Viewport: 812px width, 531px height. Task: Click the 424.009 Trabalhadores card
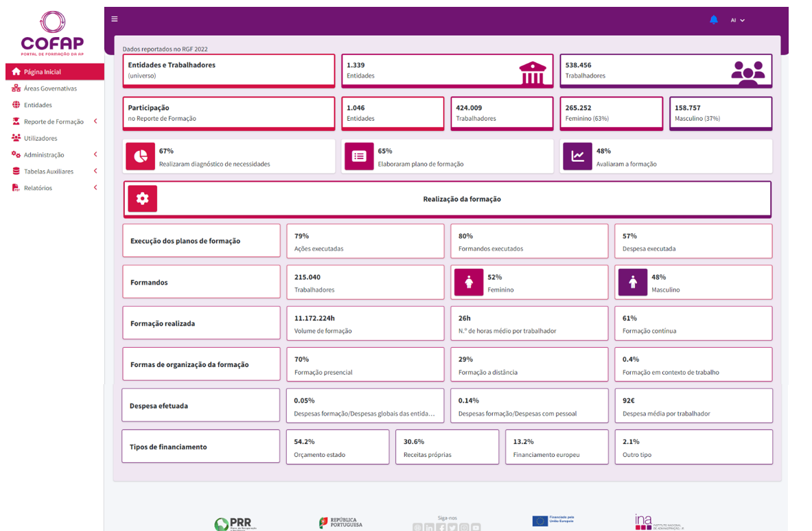(x=502, y=113)
